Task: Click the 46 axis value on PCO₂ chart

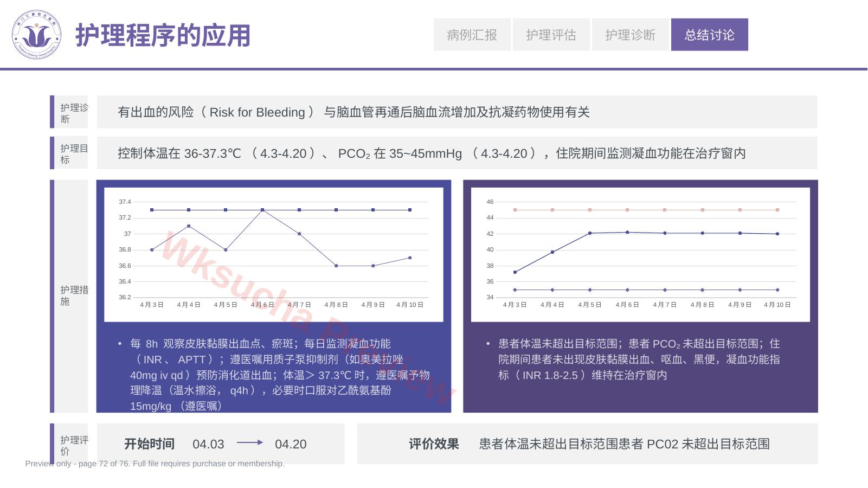Action: pyautogui.click(x=490, y=202)
